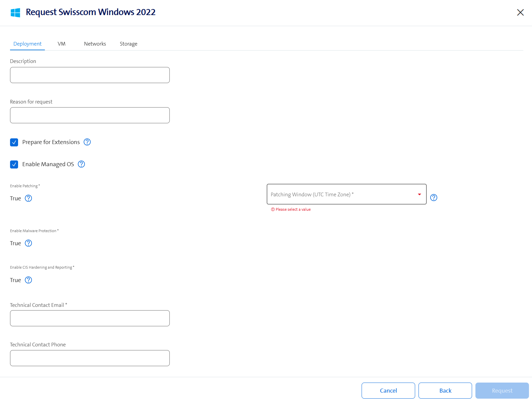This screenshot has width=532, height=403.
Task: Click the disabled Request button
Action: [x=502, y=391]
